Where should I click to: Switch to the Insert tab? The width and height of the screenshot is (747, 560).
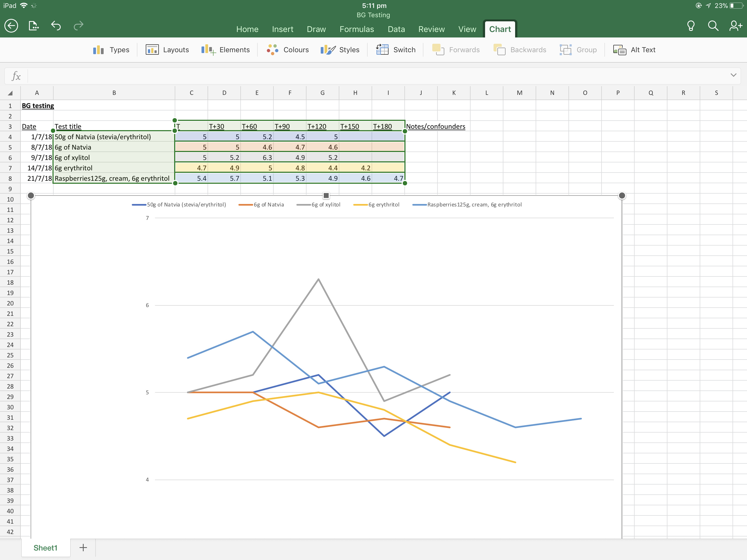tap(282, 29)
